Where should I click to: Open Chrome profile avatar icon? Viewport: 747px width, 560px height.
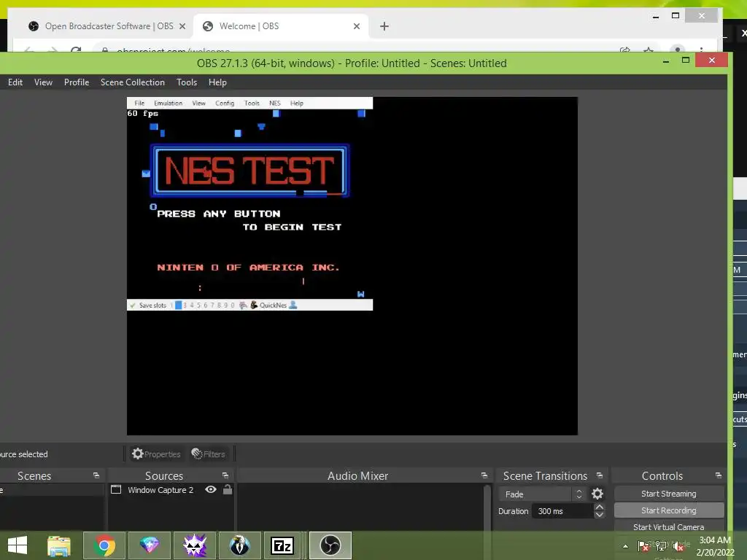pos(678,50)
